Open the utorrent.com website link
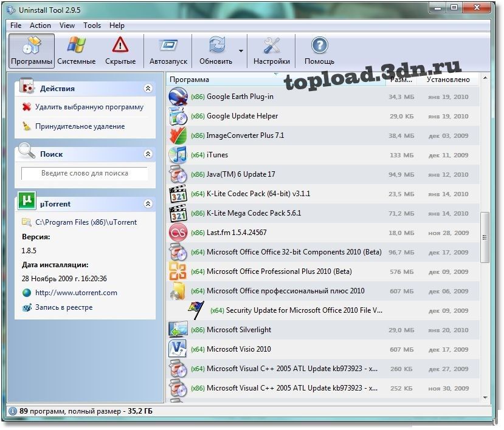This screenshot has width=504, height=430. (76, 293)
